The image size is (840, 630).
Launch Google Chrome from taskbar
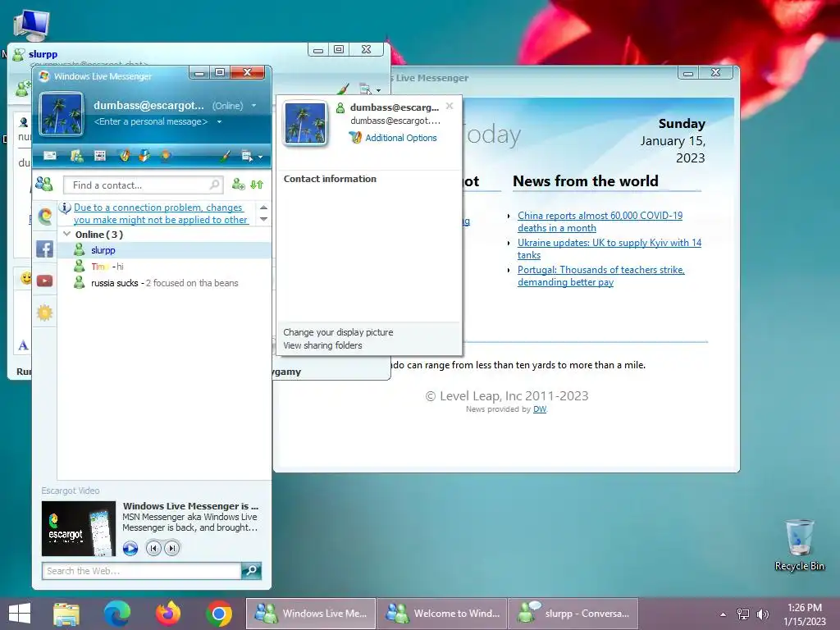coord(219,614)
